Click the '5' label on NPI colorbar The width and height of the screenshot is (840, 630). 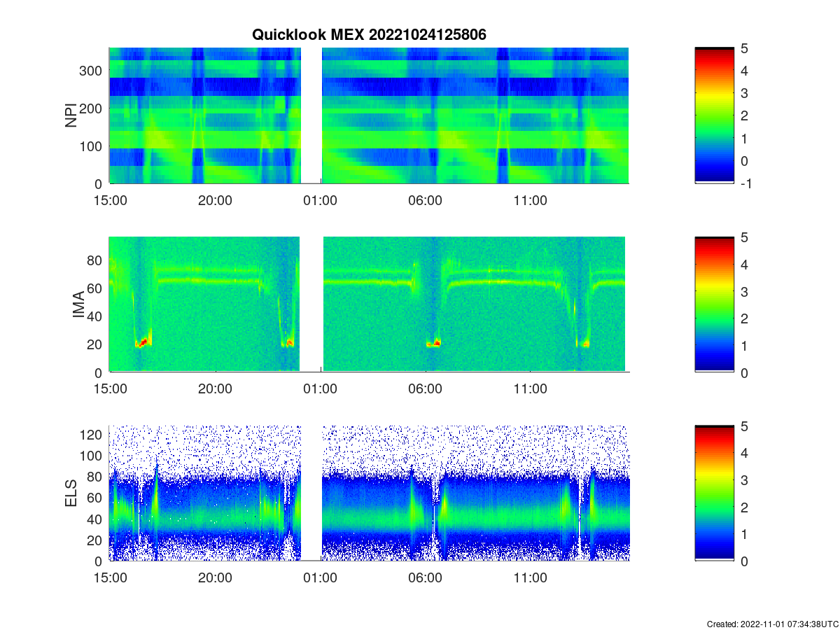[745, 48]
